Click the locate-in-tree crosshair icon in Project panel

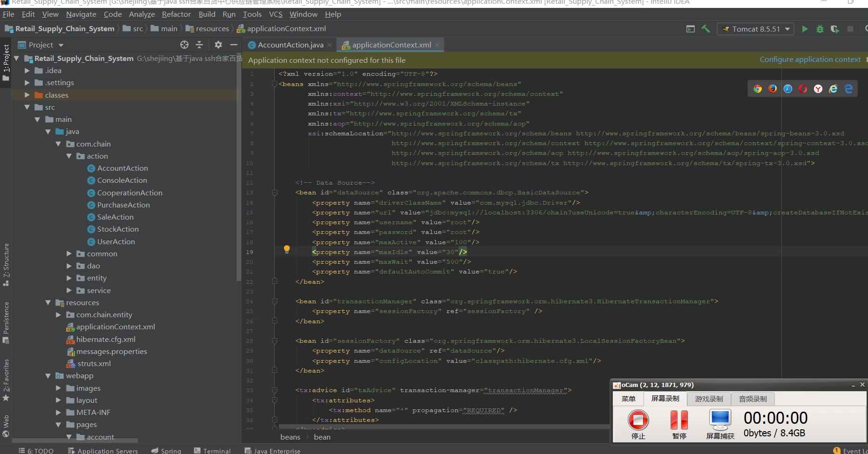coord(184,45)
